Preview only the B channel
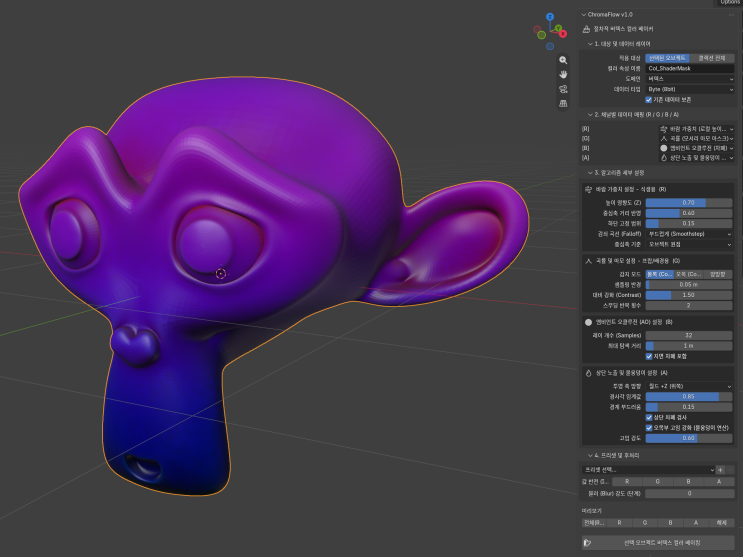 coord(671,523)
